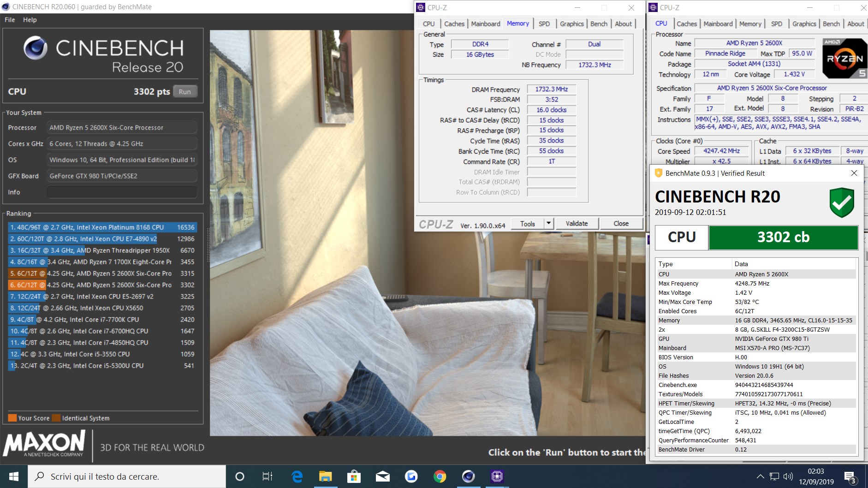This screenshot has width=868, height=488.
Task: Switch to CPU tab in Memory CPU-Z window
Action: click(x=428, y=24)
